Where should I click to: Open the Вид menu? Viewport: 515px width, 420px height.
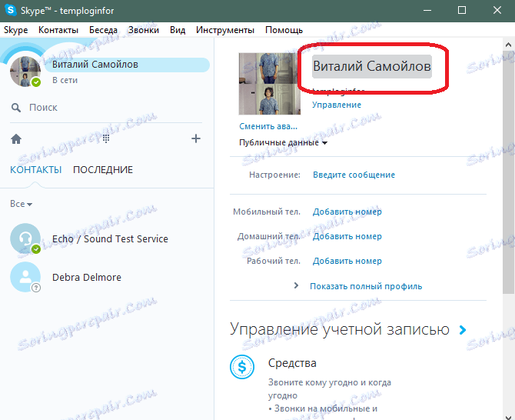tap(178, 30)
